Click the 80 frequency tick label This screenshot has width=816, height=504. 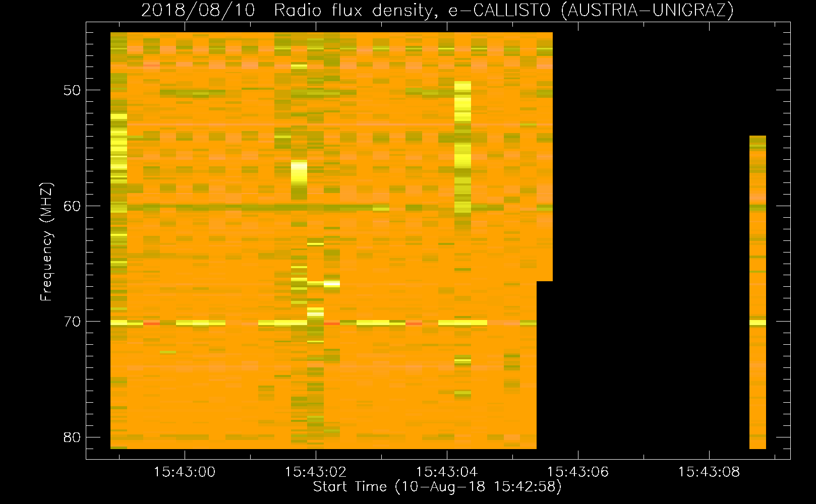[72, 437]
